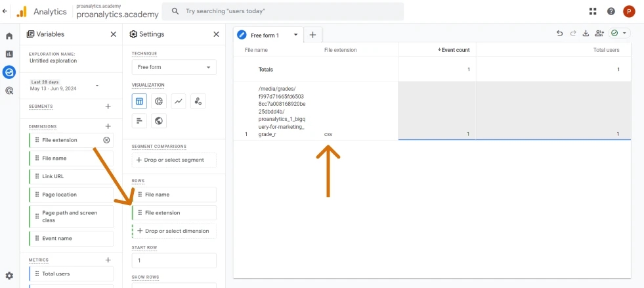The width and height of the screenshot is (644, 288).
Task: Click Drop or select dimension
Action: [174, 231]
